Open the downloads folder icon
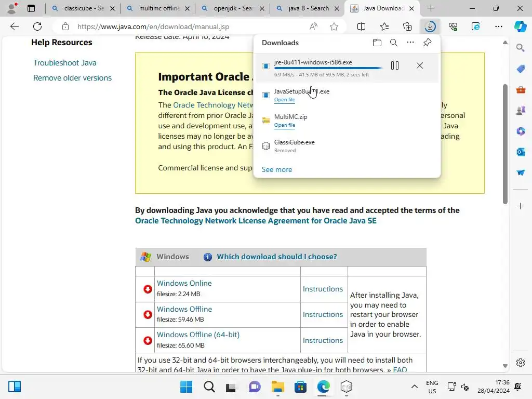 pyautogui.click(x=377, y=43)
